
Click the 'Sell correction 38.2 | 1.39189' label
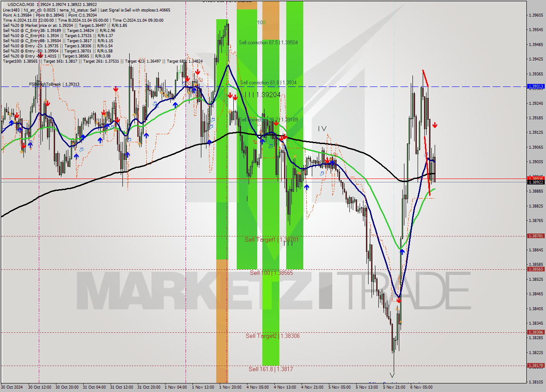(x=268, y=120)
